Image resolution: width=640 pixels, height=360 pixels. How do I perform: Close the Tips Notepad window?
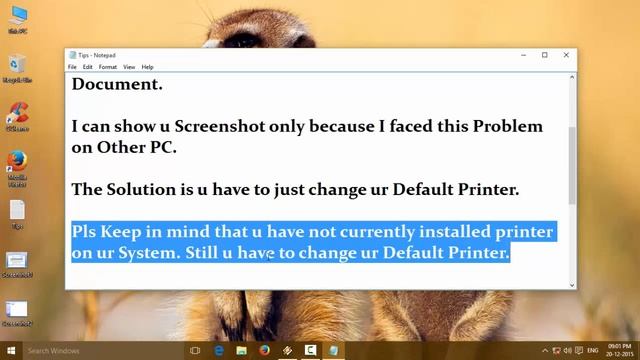tap(566, 55)
